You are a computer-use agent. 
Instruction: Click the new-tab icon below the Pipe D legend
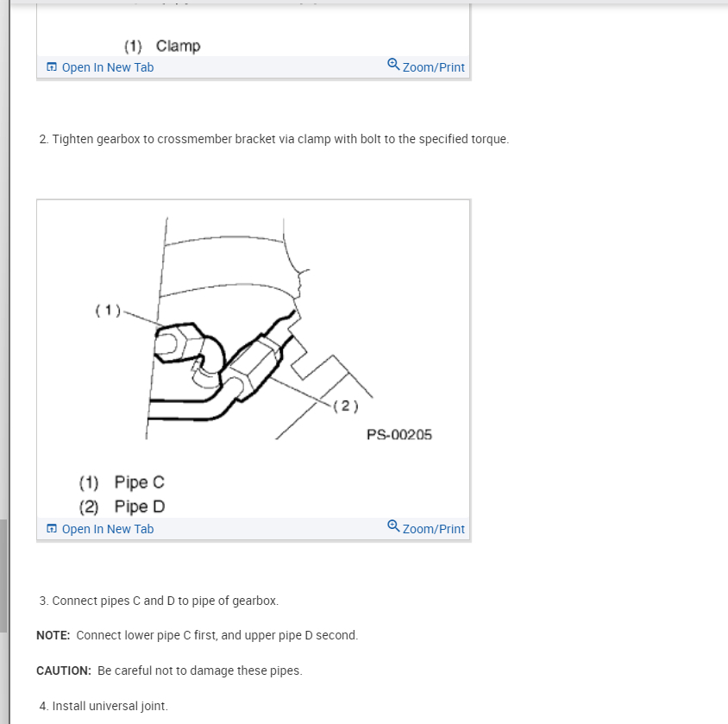click(x=52, y=528)
